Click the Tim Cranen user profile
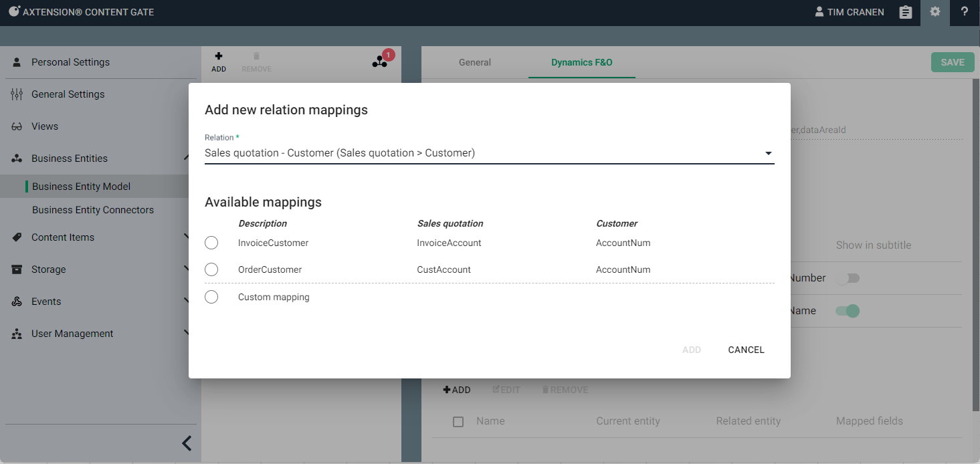 [849, 12]
